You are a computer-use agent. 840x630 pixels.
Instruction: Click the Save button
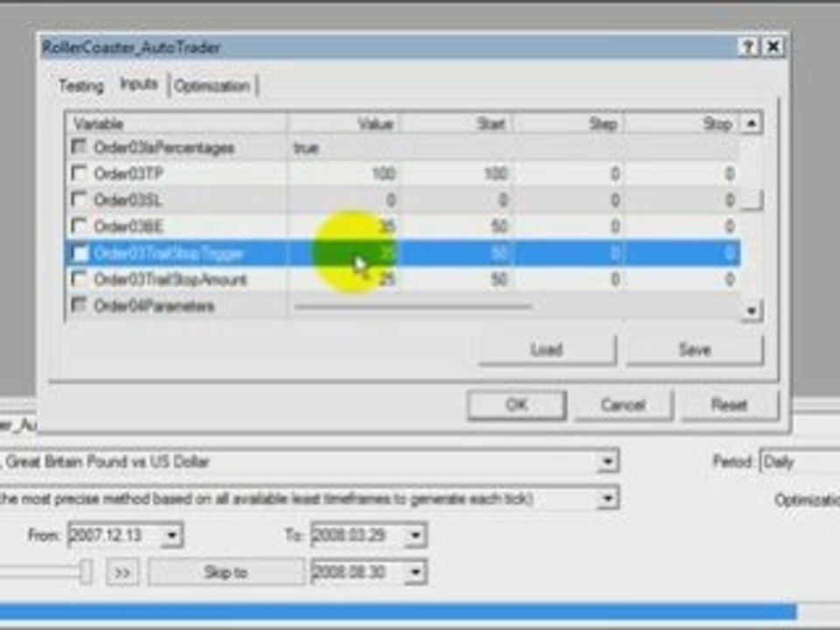point(695,350)
